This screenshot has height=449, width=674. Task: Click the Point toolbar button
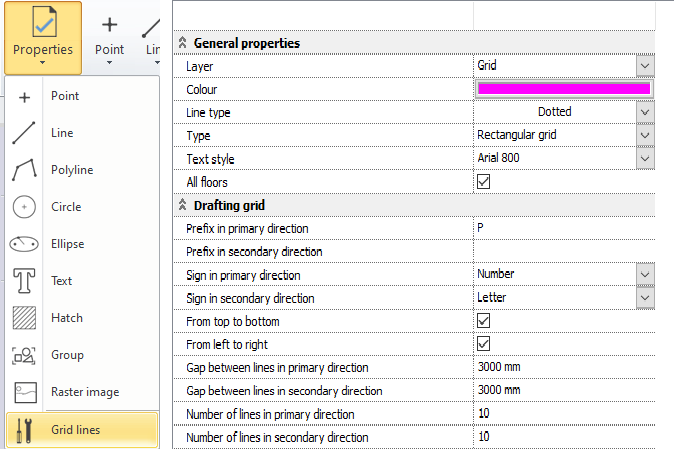(109, 35)
